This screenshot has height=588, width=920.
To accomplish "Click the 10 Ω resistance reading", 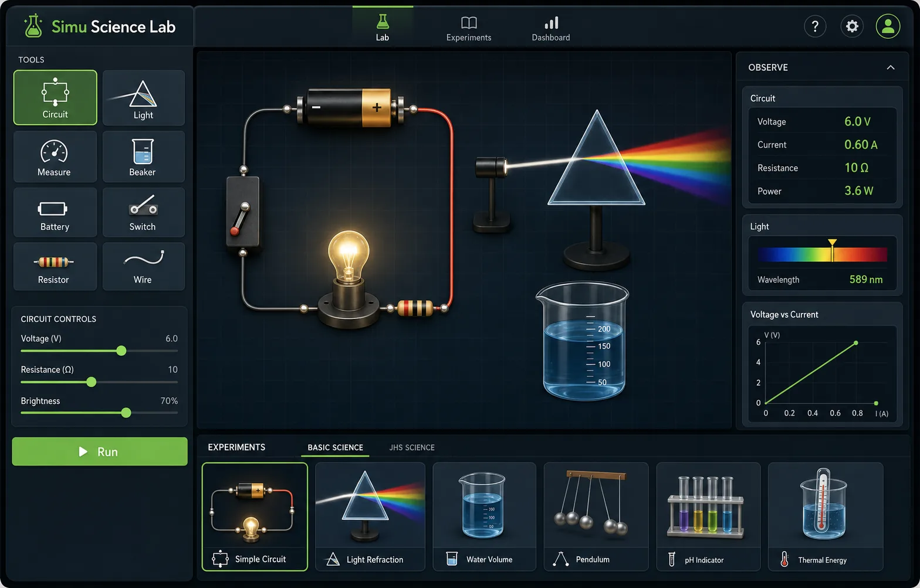I will 857,168.
